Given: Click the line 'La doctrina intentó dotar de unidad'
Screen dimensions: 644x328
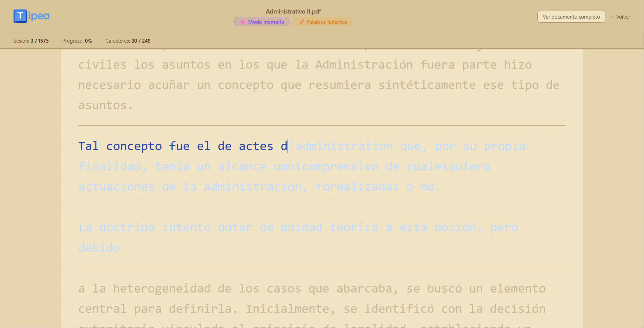Looking at the screenshot, I should (200, 227).
